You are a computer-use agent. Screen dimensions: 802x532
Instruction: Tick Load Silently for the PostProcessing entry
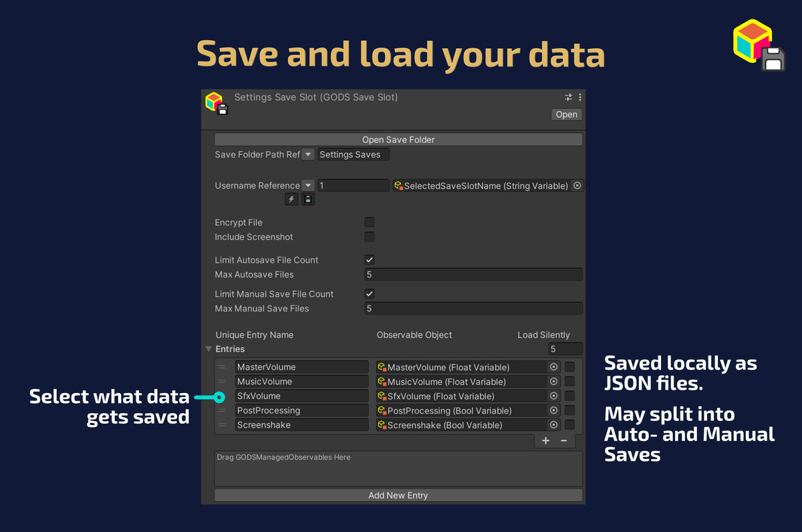click(569, 410)
